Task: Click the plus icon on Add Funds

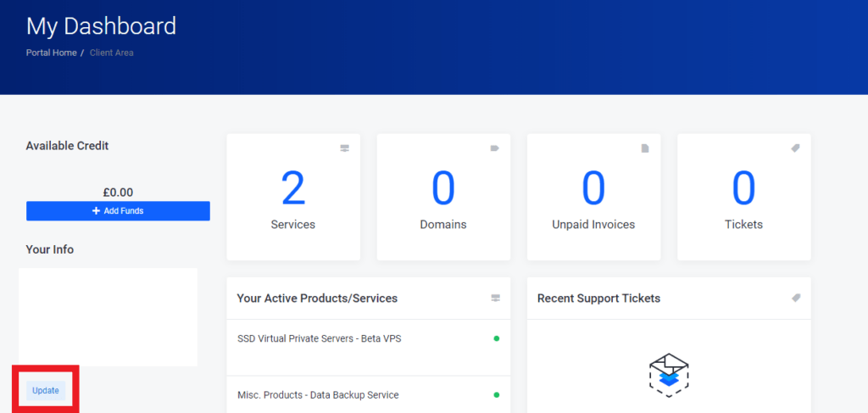Action: [x=97, y=211]
